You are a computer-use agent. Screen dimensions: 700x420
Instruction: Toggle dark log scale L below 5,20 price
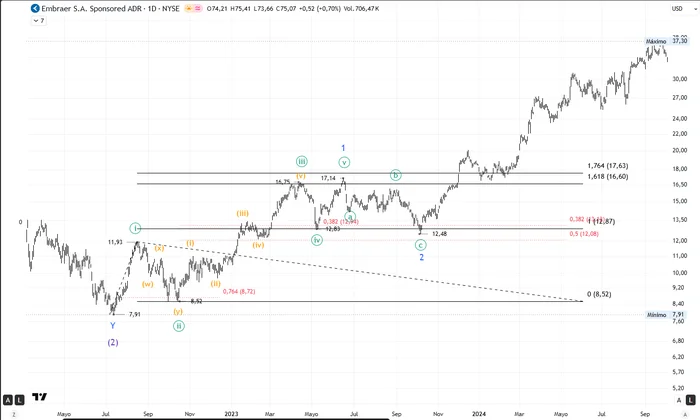click(x=691, y=400)
